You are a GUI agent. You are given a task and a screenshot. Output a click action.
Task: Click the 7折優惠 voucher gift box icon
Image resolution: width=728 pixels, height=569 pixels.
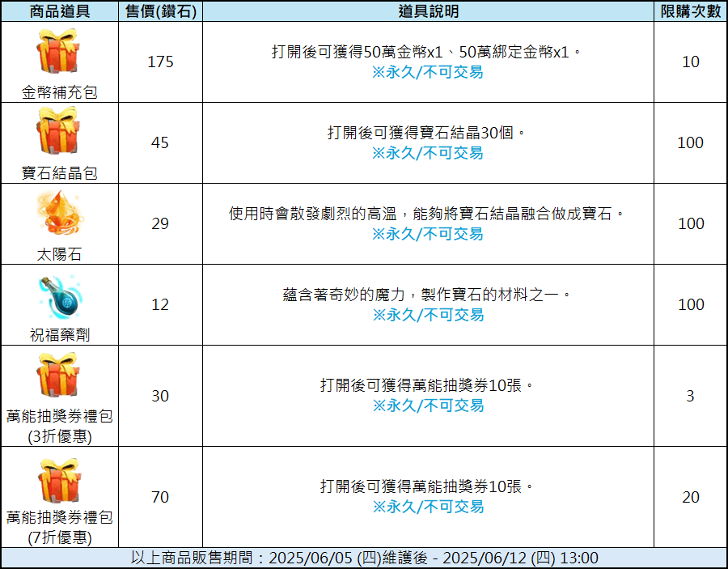(61, 481)
